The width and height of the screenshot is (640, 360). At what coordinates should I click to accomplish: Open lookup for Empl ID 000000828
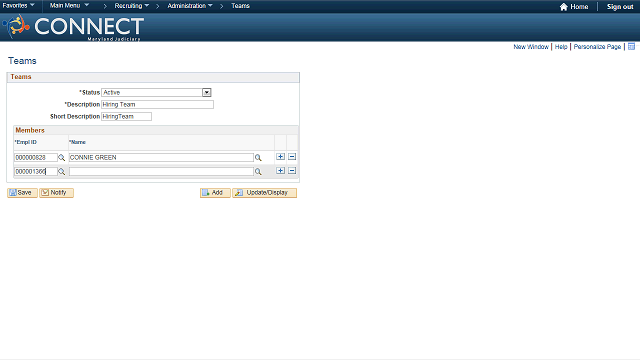(x=61, y=158)
